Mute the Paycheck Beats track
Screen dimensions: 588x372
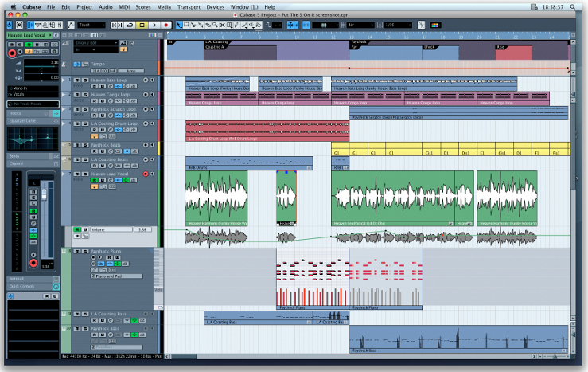pos(77,145)
